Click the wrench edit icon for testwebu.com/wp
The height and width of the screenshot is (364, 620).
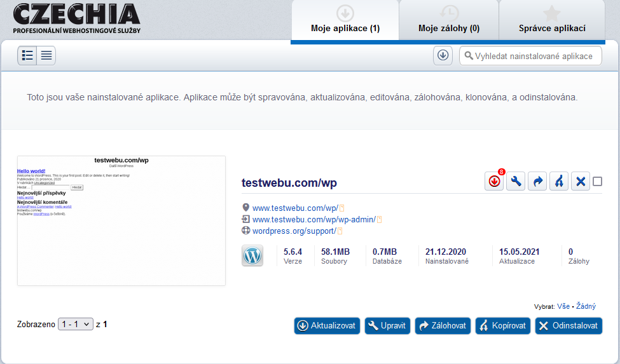pos(516,182)
